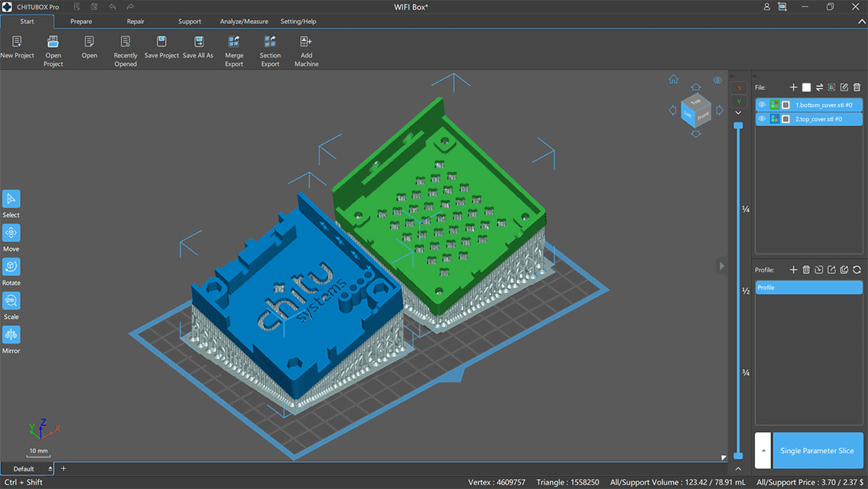The image size is (868, 489).
Task: Toggle visibility of 2.top_cover.stl
Action: 762,119
